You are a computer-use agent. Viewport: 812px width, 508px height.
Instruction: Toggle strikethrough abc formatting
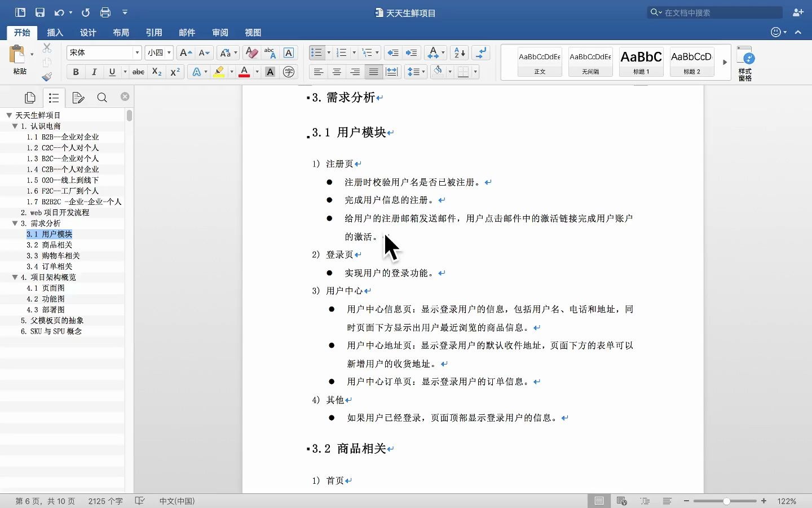[x=138, y=72]
